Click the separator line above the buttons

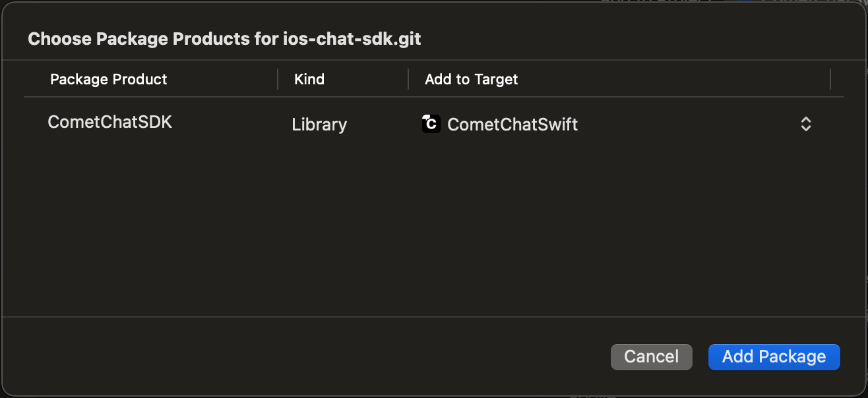click(433, 317)
